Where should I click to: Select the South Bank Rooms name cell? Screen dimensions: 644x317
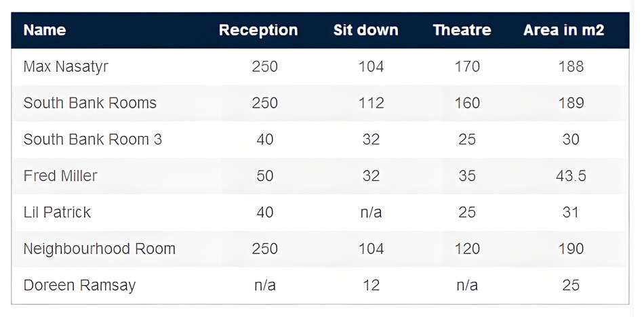coord(90,103)
